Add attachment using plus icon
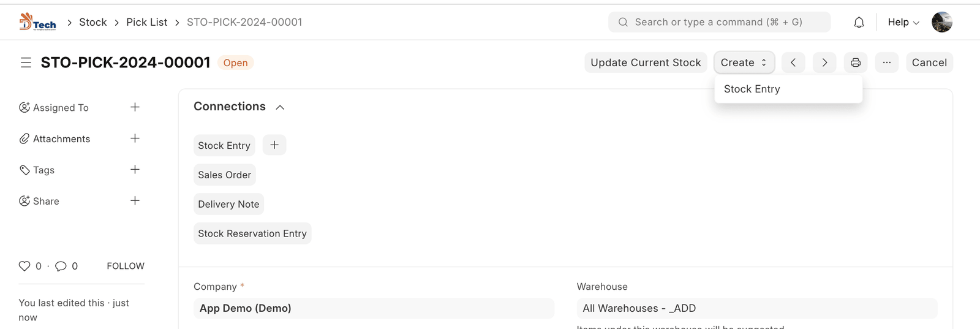Image resolution: width=980 pixels, height=329 pixels. coord(135,138)
